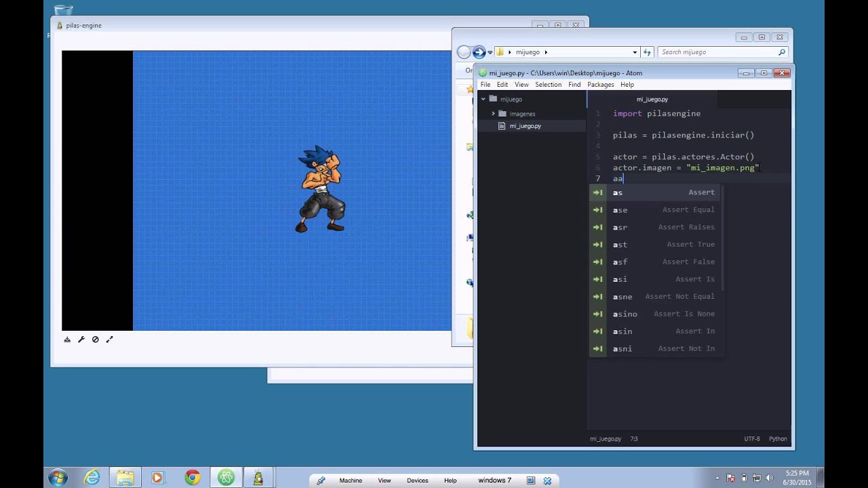Click first pilas-engine toolbar icon below canvas
This screenshot has width=868, height=488.
click(x=67, y=340)
